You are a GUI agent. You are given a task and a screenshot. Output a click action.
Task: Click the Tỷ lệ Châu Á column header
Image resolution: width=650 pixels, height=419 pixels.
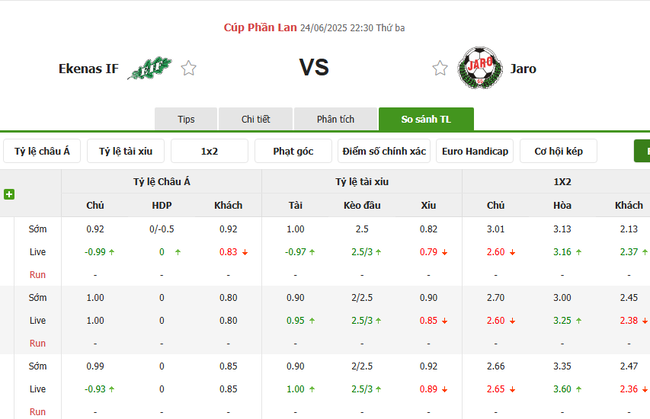click(161, 182)
